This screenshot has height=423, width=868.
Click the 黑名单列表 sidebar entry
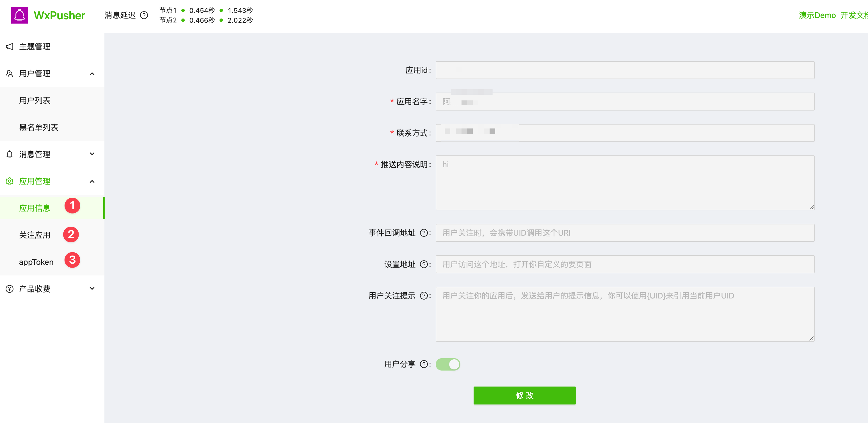tap(39, 127)
